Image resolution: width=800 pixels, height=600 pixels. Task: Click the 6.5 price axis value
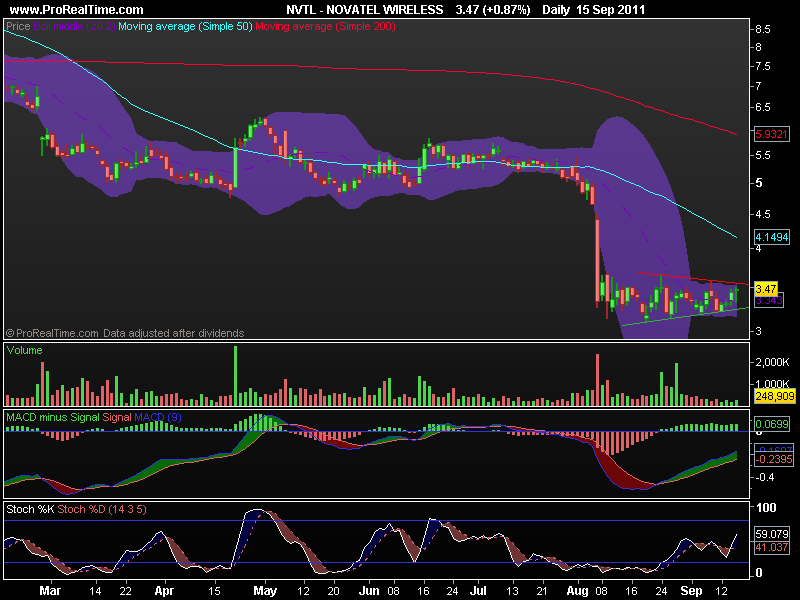(x=763, y=107)
